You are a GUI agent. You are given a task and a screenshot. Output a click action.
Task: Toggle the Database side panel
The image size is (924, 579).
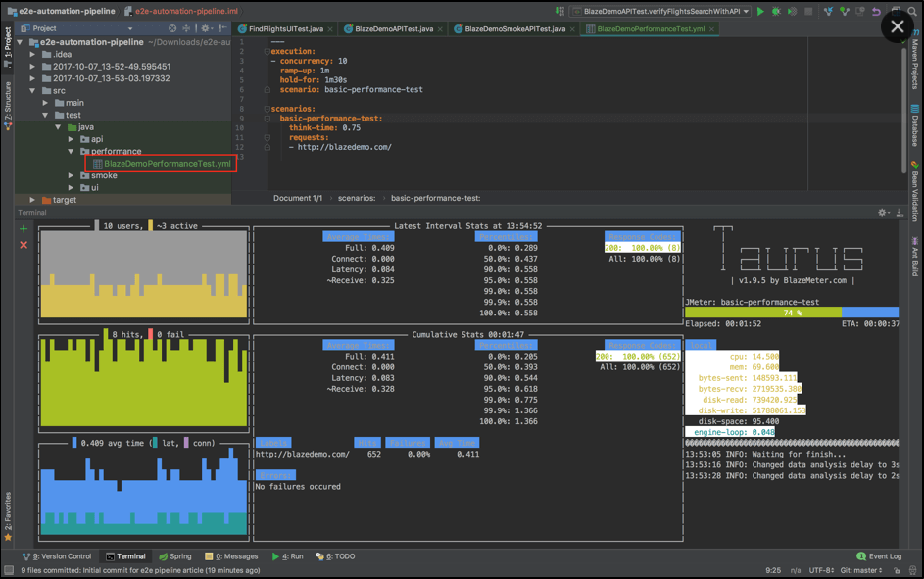[x=915, y=125]
